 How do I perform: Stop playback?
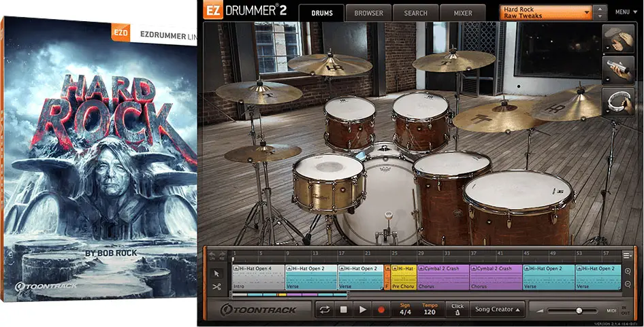(343, 310)
